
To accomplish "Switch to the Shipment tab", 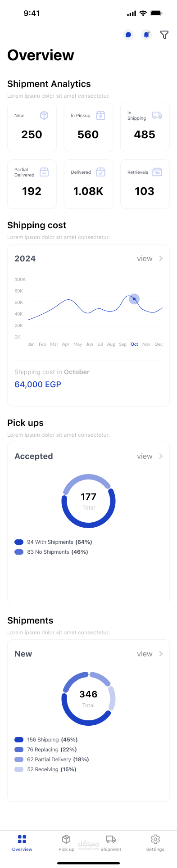I will click(x=111, y=843).
